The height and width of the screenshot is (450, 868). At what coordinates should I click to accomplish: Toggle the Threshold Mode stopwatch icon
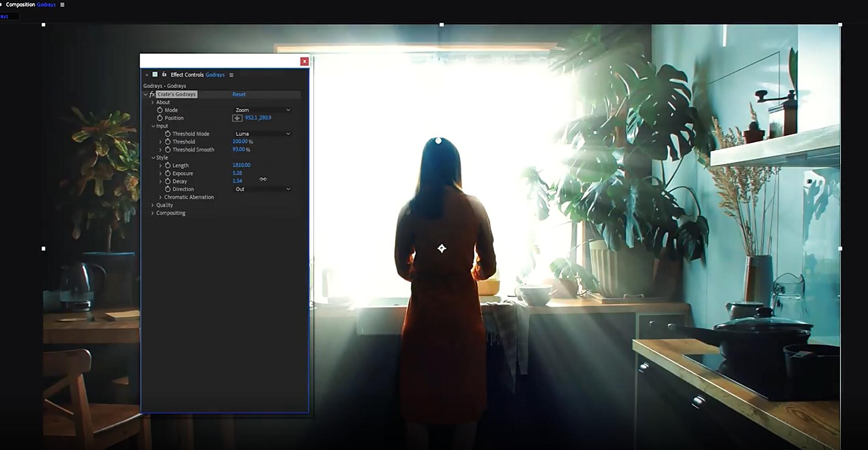tap(168, 134)
